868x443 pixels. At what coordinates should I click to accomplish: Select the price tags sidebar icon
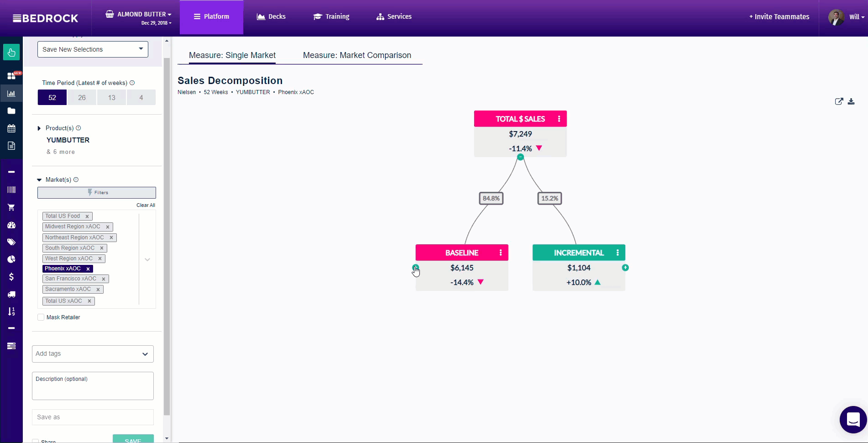tap(11, 242)
